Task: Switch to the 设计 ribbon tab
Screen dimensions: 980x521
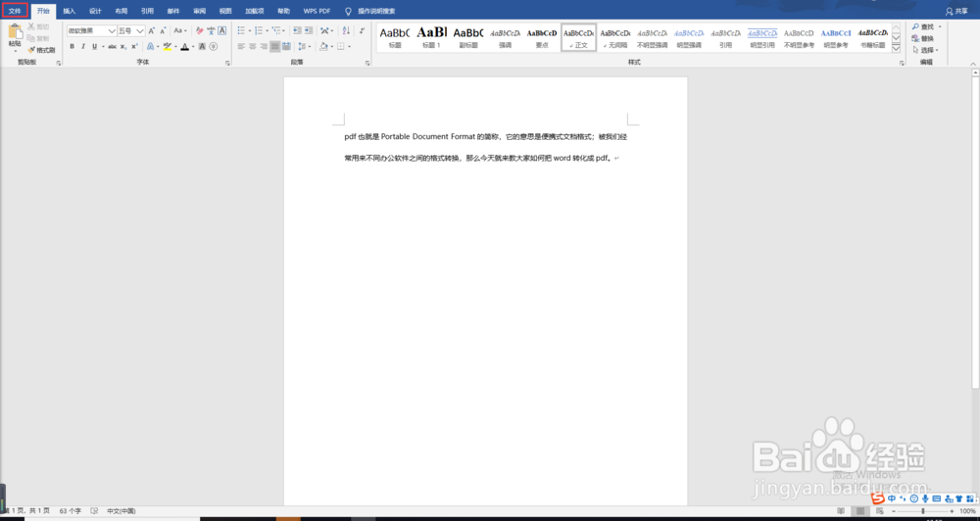Action: click(95, 11)
